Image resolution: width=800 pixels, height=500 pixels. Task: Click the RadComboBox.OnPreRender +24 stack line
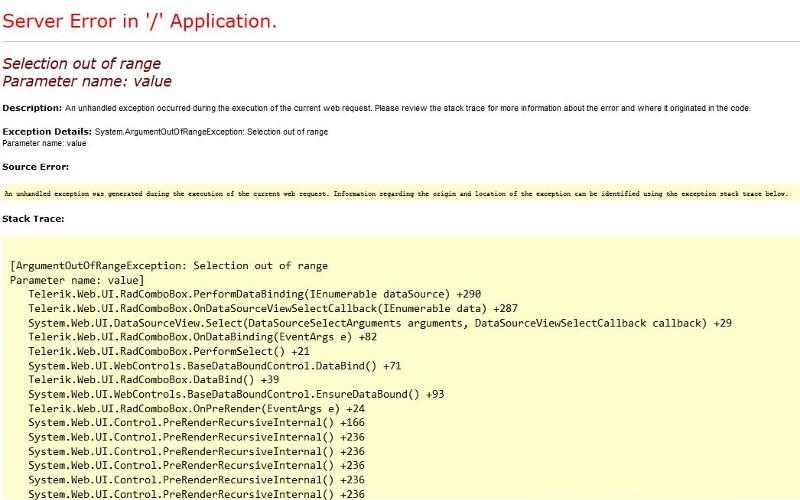click(x=196, y=408)
